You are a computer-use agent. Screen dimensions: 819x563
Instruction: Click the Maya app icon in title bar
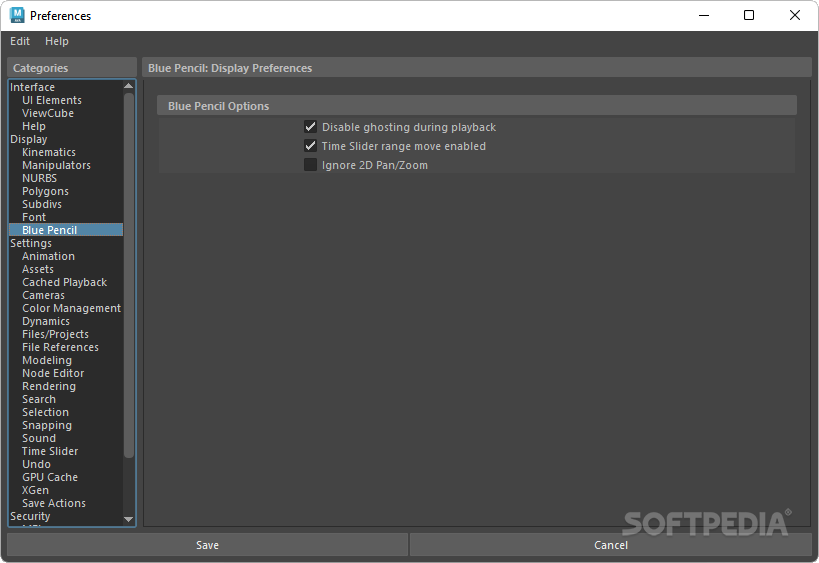[x=17, y=15]
